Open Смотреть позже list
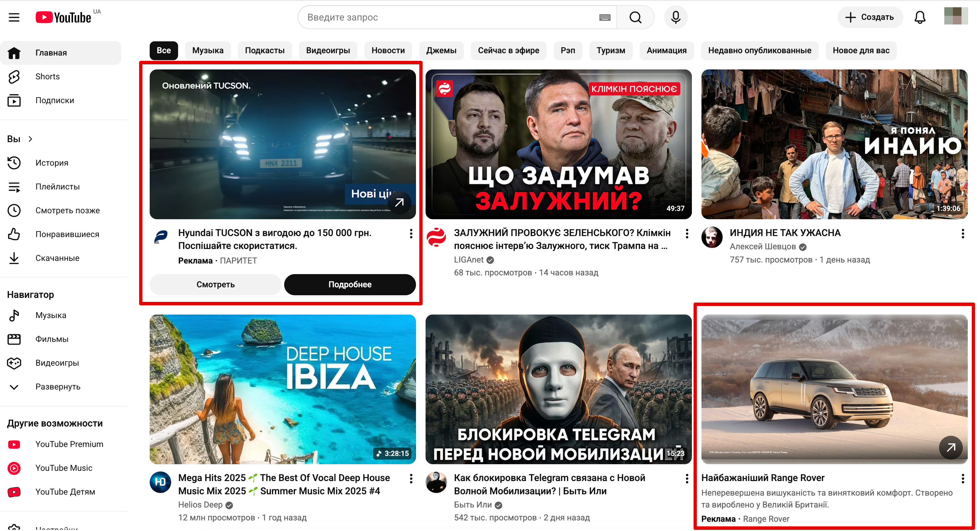The height and width of the screenshot is (531, 980). pyautogui.click(x=61, y=211)
